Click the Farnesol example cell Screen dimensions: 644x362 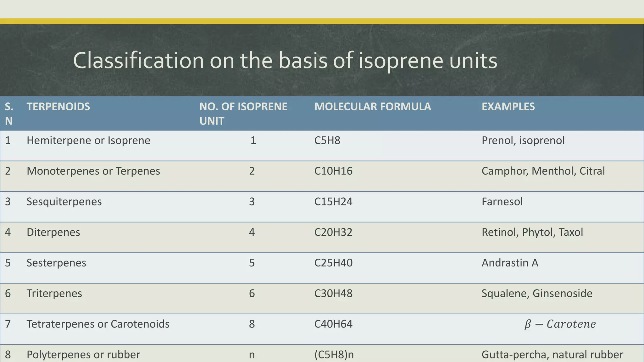502,201
